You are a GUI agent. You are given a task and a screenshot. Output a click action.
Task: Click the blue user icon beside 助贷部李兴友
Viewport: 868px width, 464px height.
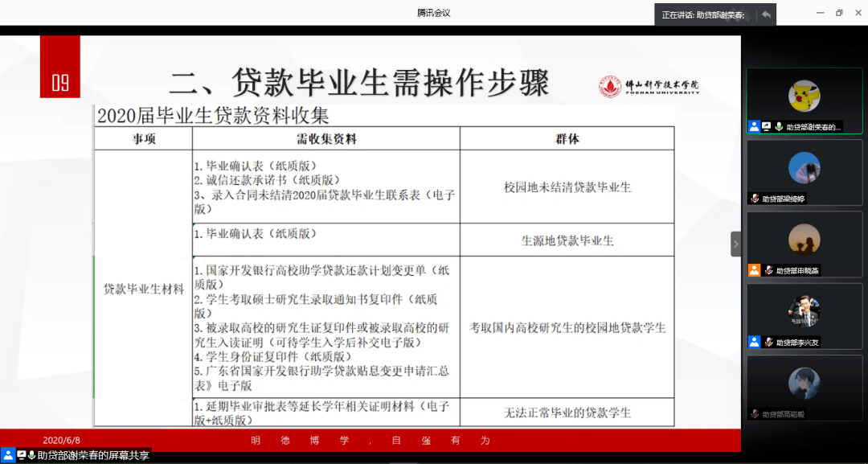tap(754, 343)
